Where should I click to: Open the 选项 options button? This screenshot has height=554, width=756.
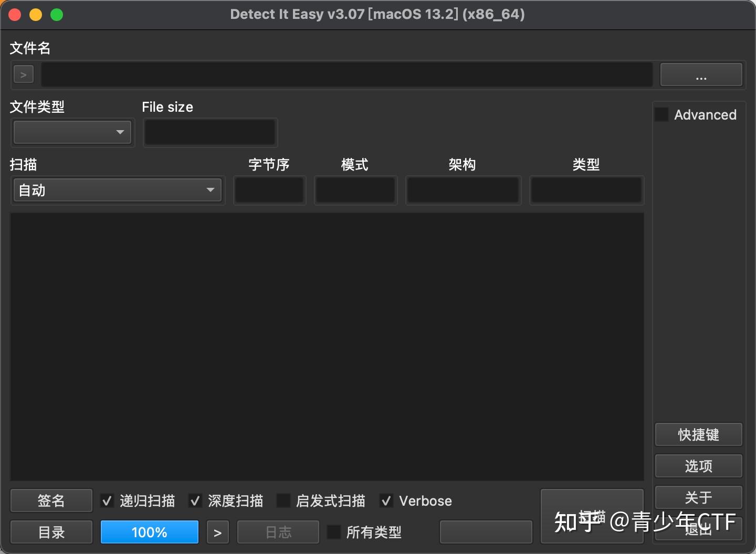pyautogui.click(x=698, y=466)
